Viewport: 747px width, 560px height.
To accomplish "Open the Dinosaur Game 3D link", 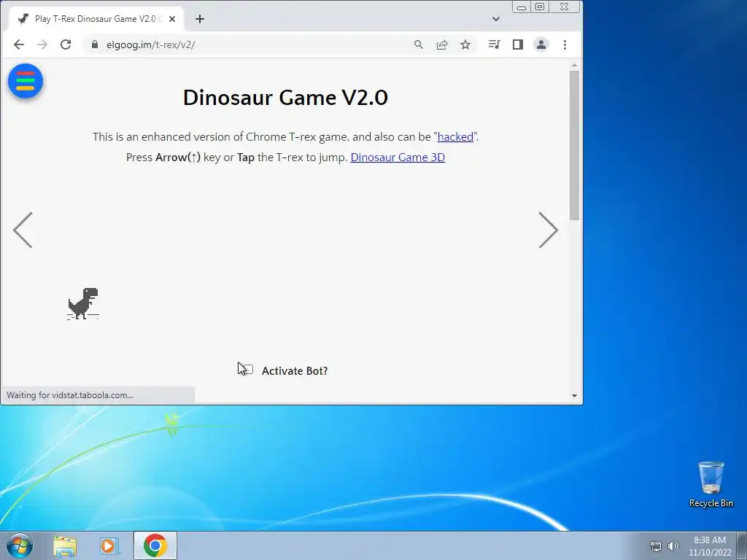I will [x=398, y=157].
